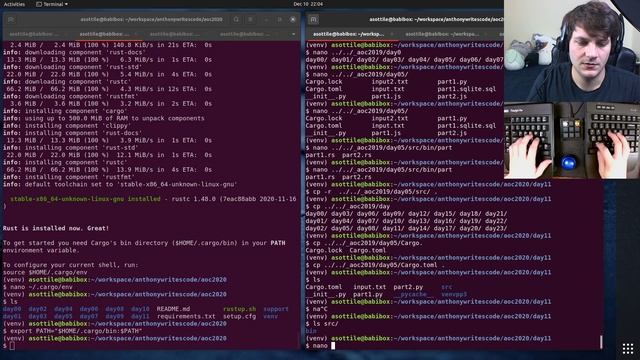Click 'setup.cfg' in left ls output
The height and width of the screenshot is (360, 640).
(x=240, y=316)
